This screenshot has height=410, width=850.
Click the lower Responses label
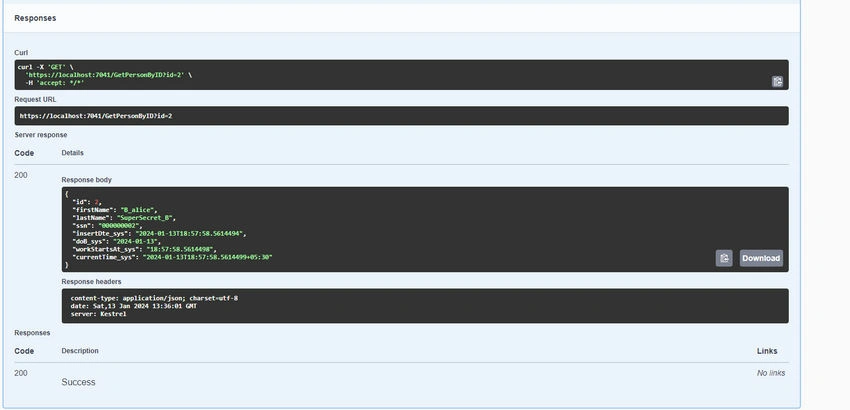pos(32,332)
